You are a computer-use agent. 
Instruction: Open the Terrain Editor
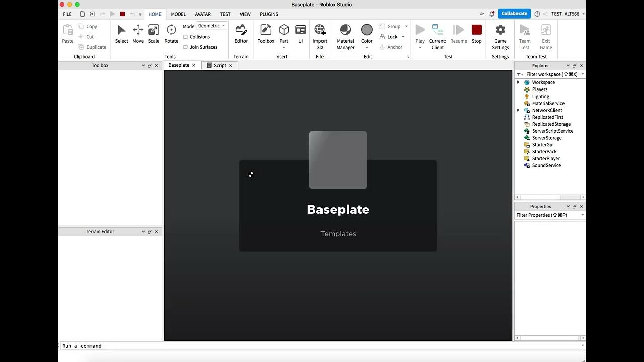tap(241, 34)
